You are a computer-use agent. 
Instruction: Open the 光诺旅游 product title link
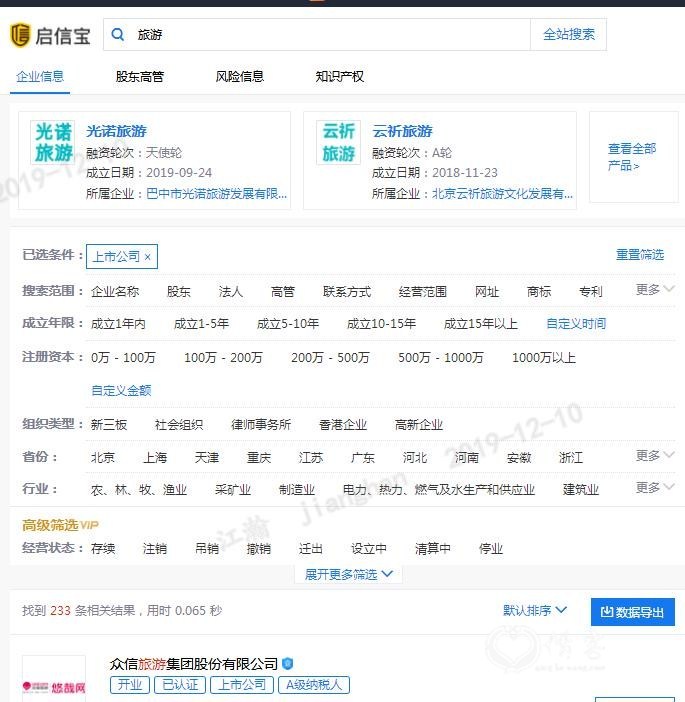pyautogui.click(x=116, y=131)
